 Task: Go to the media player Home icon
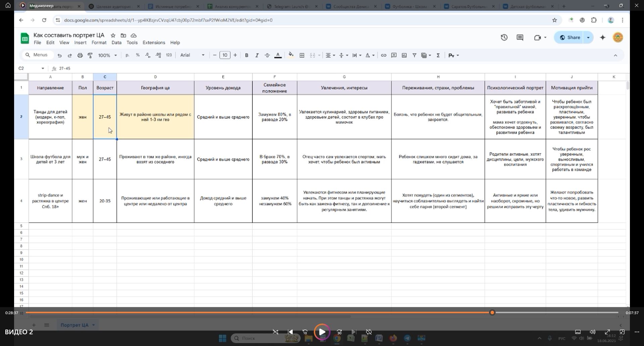click(x=8, y=5)
